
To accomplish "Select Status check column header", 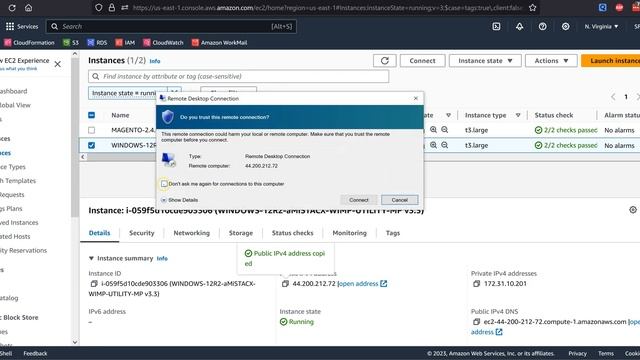I will (x=553, y=115).
